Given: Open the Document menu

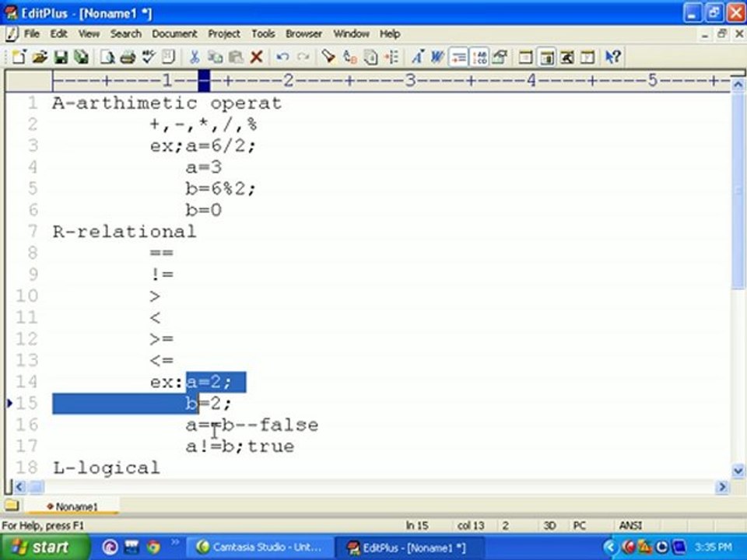Looking at the screenshot, I should point(174,33).
